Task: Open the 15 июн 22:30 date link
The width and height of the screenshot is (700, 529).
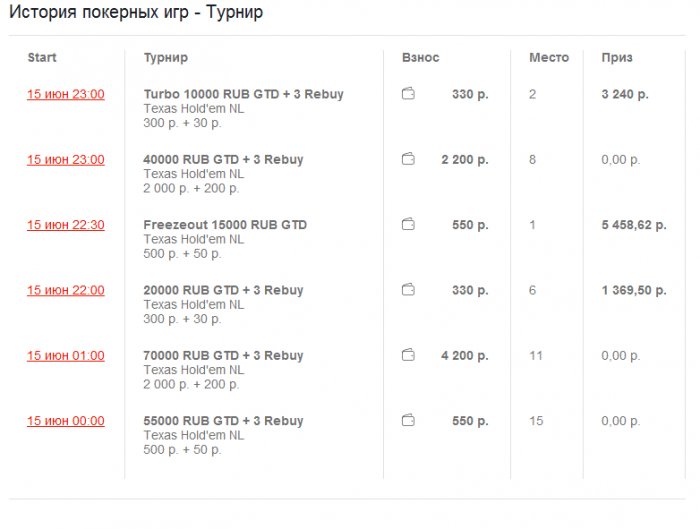Action: click(x=66, y=225)
